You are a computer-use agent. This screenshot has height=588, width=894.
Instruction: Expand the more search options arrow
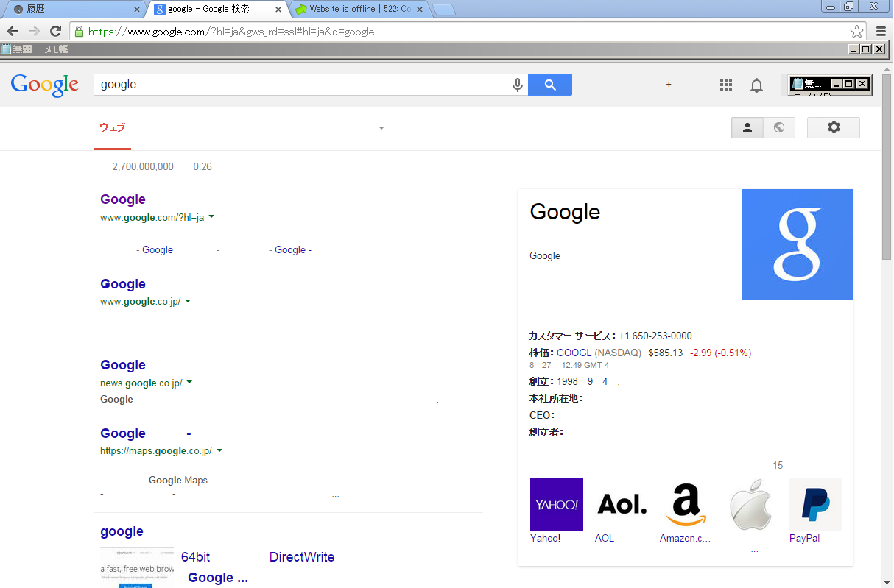tap(381, 128)
